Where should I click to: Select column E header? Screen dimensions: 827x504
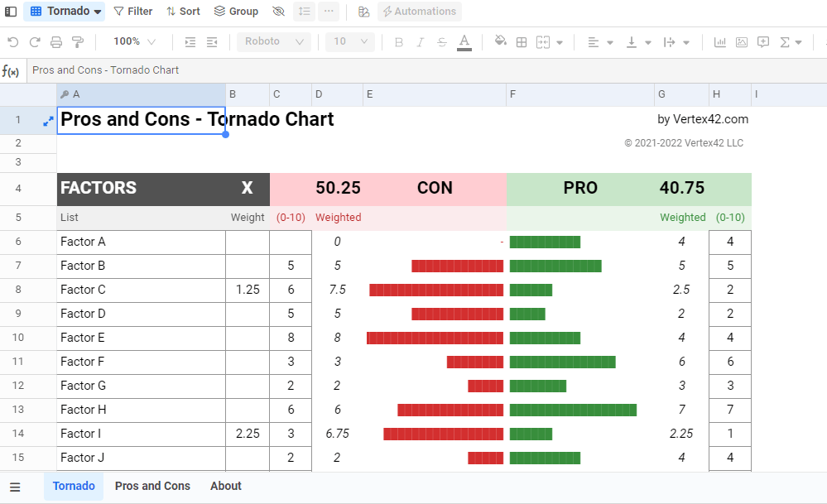click(435, 94)
